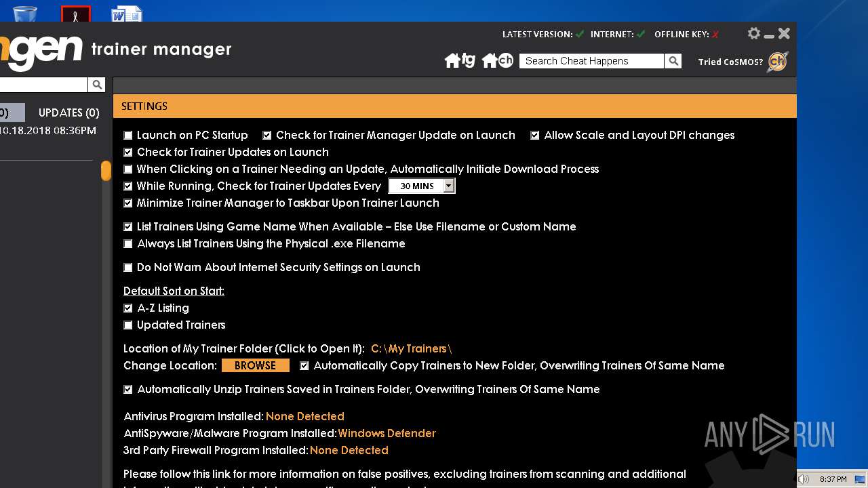Click the Search Cheat Happens input field
868x488 pixels.
click(x=591, y=61)
